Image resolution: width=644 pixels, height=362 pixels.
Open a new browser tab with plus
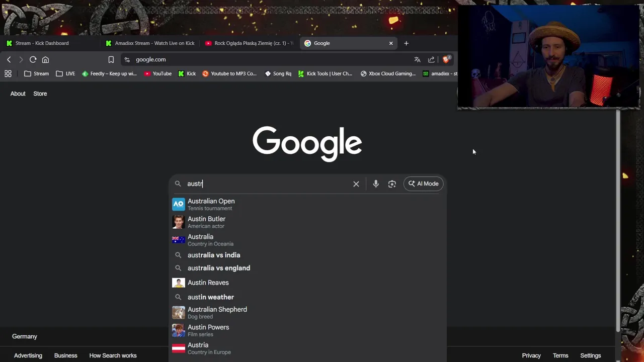pos(406,43)
